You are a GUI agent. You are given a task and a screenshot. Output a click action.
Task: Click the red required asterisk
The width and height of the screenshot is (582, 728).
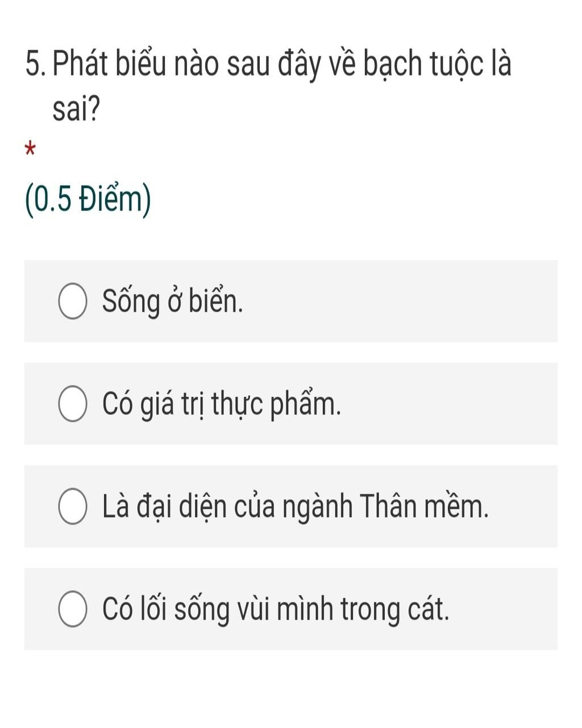(31, 150)
